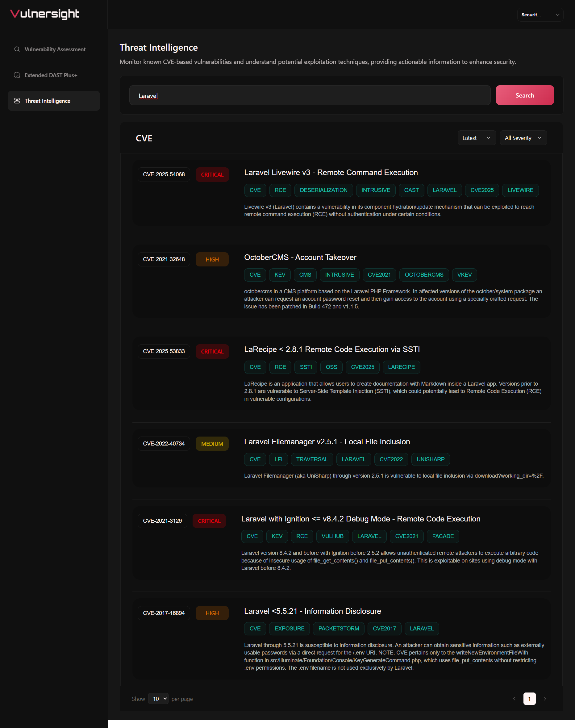Viewport: 575px width, 728px height.
Task: Click CRITICAL badge of CVE-2025-54068
Action: [x=212, y=174]
